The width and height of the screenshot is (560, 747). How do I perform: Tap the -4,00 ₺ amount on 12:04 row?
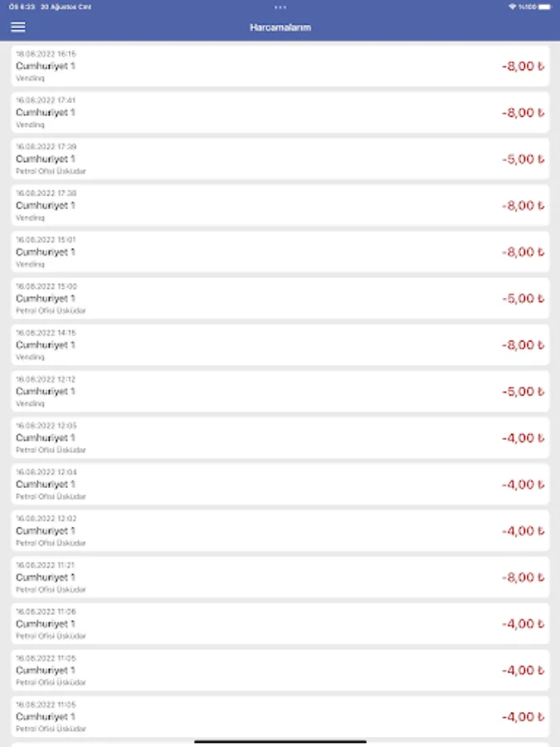[x=523, y=484]
